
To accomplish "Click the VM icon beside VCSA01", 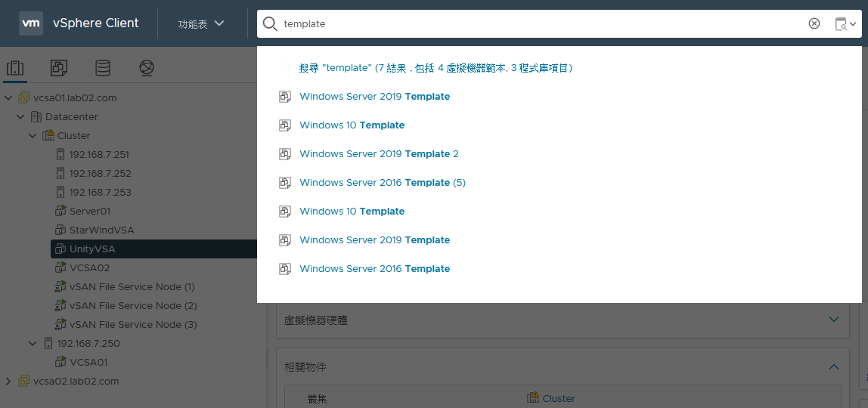I will pyautogui.click(x=60, y=362).
